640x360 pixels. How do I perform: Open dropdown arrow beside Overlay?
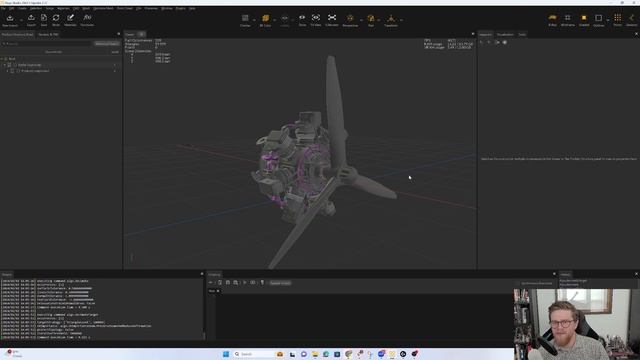[254, 20]
